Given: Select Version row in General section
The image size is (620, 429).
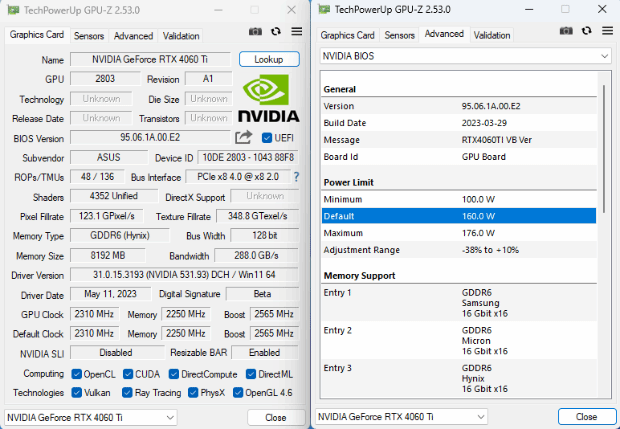Looking at the screenshot, I should pyautogui.click(x=459, y=106).
